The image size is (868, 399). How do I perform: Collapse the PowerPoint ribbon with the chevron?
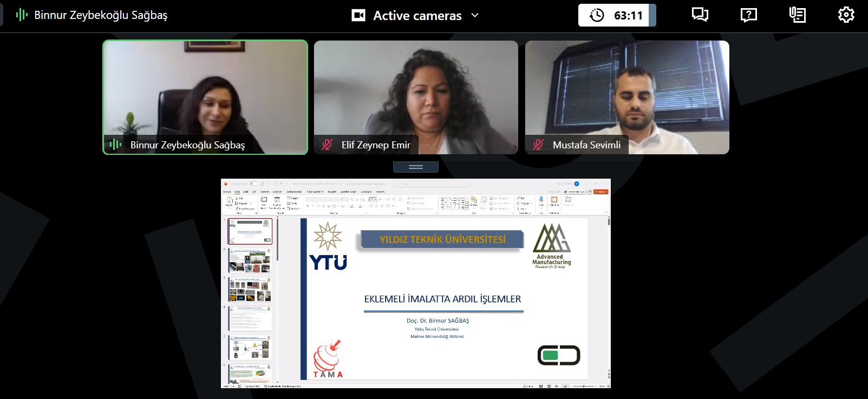point(606,213)
